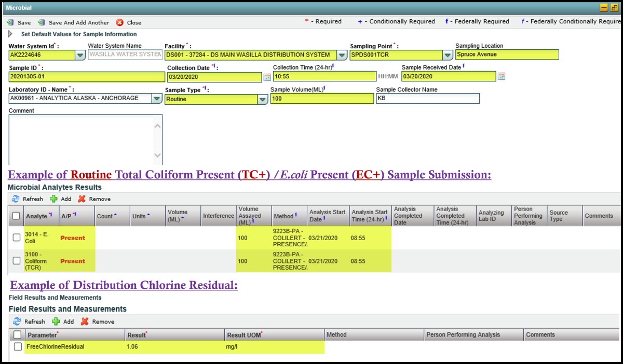Refresh the Microbial Analytes Results grid
The height and width of the screenshot is (364, 623).
click(16, 199)
